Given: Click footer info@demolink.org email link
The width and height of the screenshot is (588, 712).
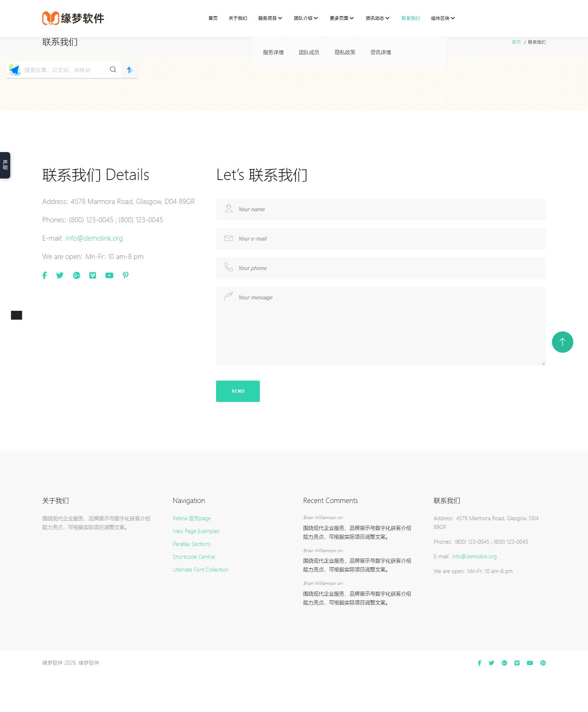Looking at the screenshot, I should [474, 556].
